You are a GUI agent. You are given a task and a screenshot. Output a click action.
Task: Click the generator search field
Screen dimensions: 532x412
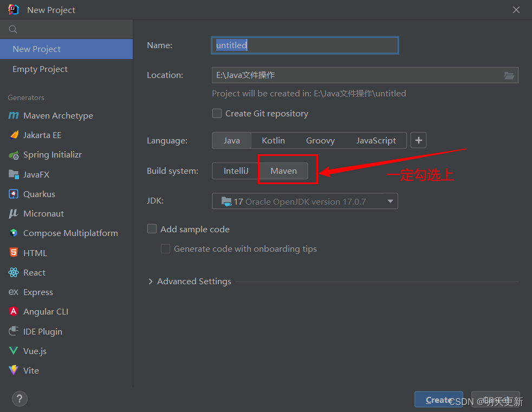tap(67, 29)
